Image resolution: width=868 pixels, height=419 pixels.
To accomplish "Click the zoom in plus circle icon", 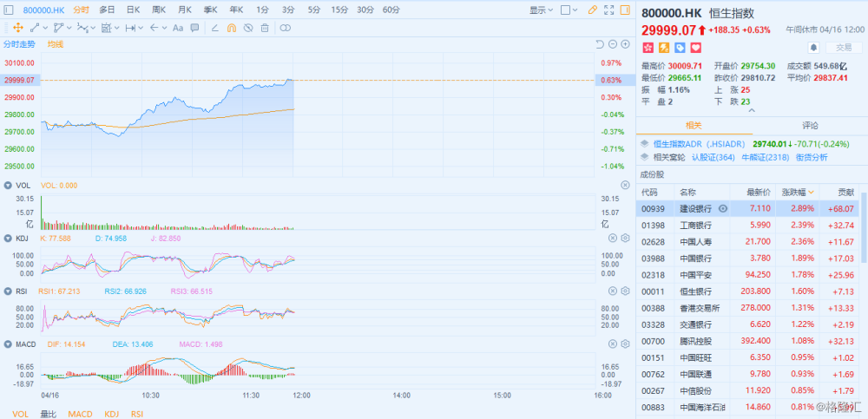I will tap(626, 44).
